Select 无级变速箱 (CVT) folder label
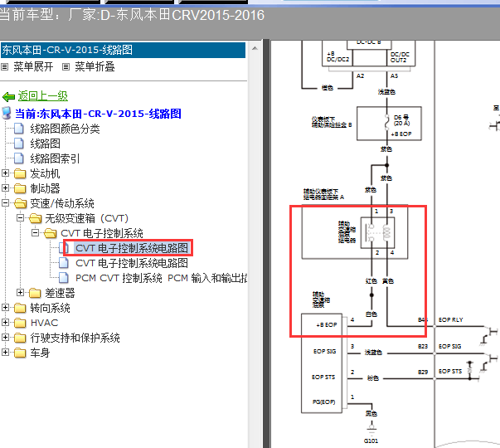 click(87, 218)
